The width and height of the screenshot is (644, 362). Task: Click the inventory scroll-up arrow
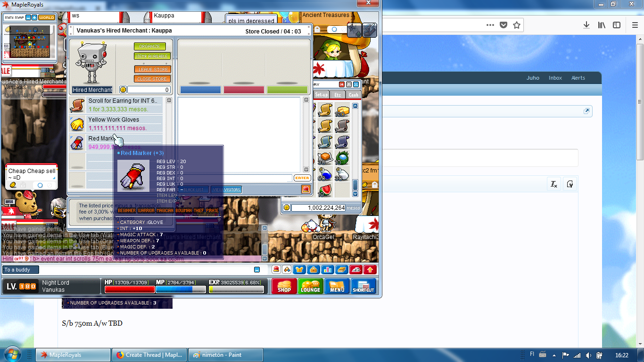click(x=355, y=106)
